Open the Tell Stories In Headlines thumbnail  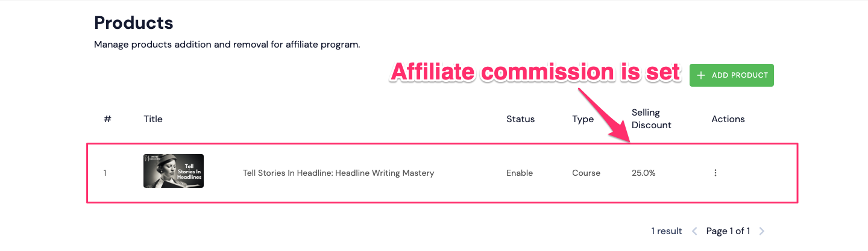pos(174,171)
